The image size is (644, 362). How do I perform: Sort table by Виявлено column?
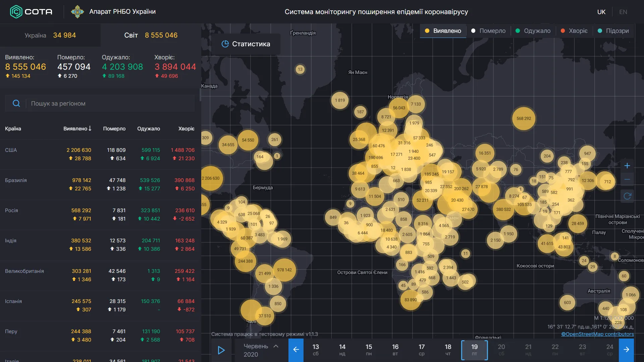[77, 129]
